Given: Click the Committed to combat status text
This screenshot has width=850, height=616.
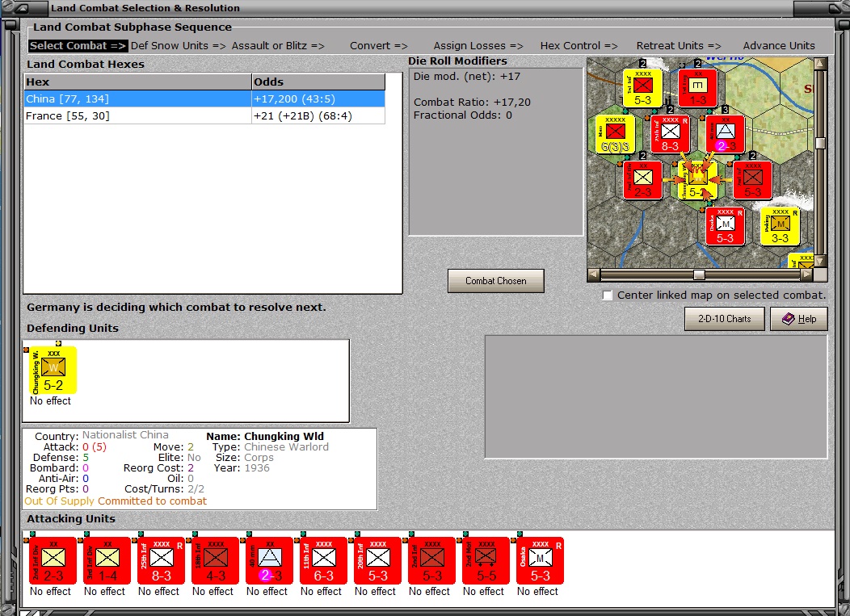Looking at the screenshot, I should (x=153, y=501).
